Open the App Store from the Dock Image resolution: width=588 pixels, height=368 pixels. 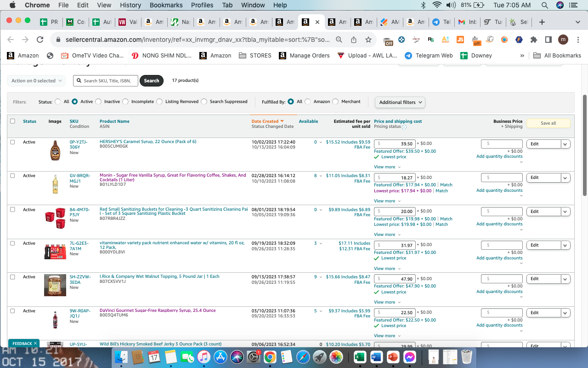[220, 356]
